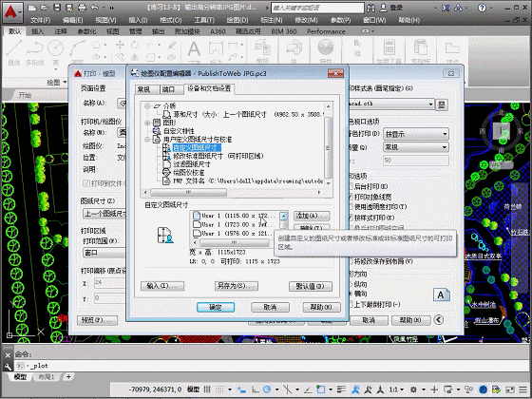Click the New file icon in quick access toolbar
Viewport: 532px width, 399px height.
point(31,8)
